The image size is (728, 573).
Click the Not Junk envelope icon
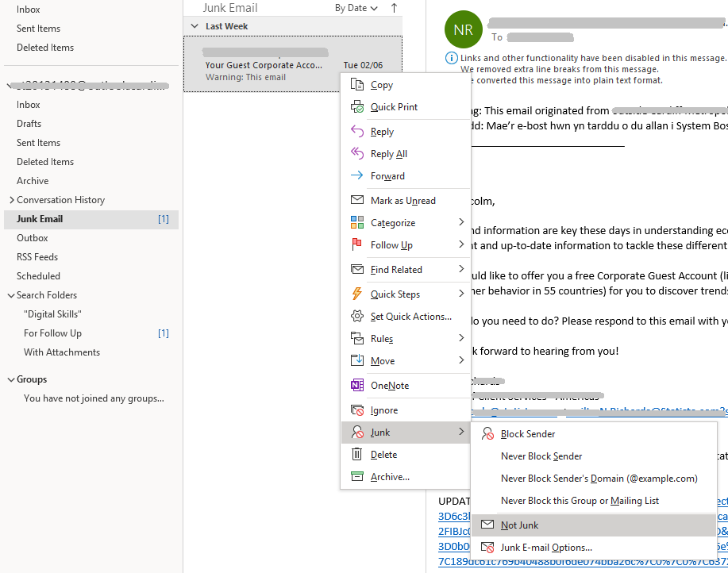coord(487,525)
